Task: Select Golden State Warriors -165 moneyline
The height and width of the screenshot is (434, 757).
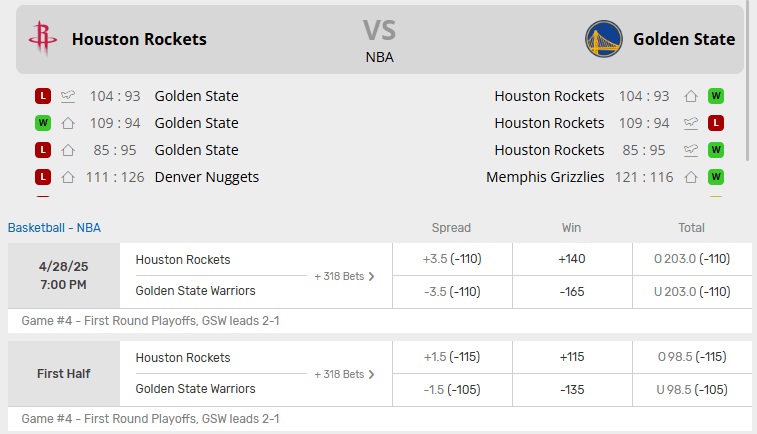Action: [572, 292]
